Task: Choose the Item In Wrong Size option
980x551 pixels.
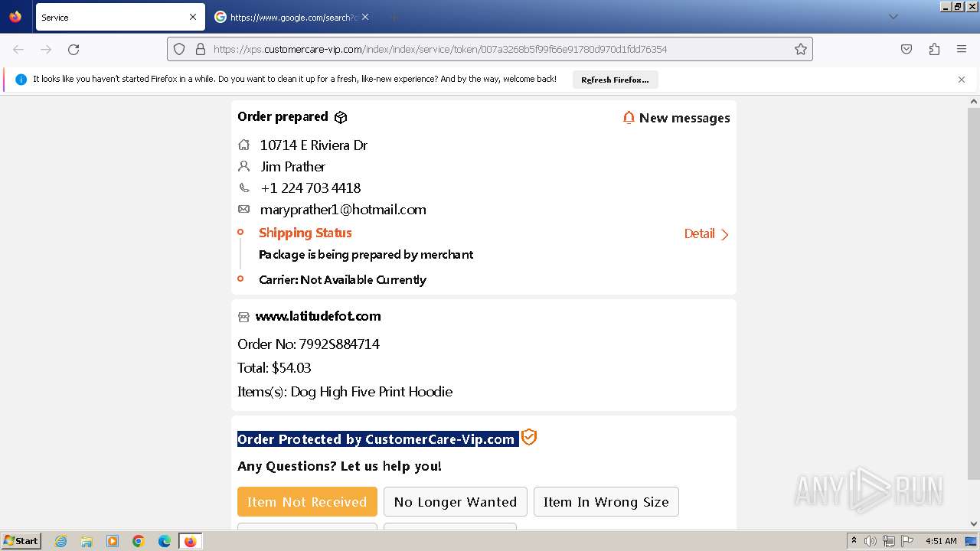Action: [x=606, y=502]
